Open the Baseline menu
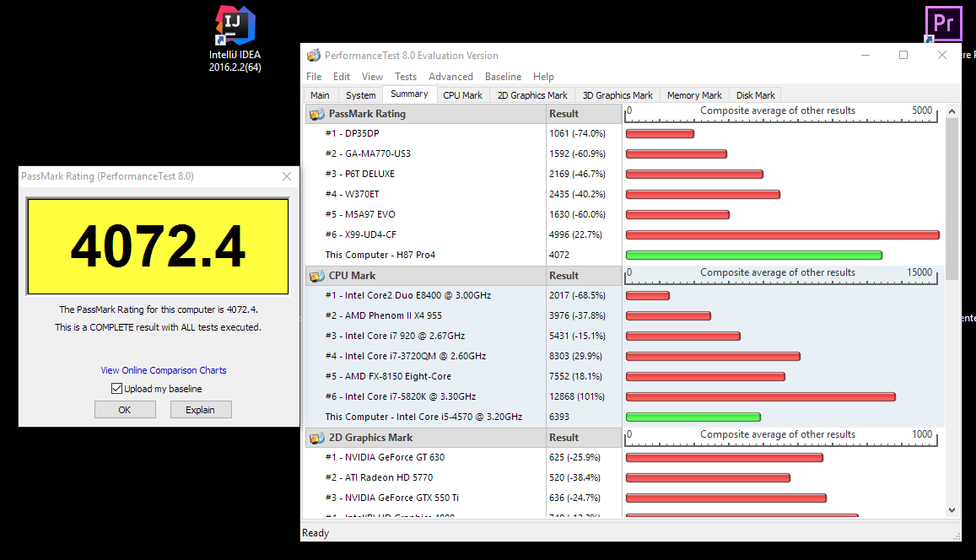976x560 pixels. pos(503,77)
